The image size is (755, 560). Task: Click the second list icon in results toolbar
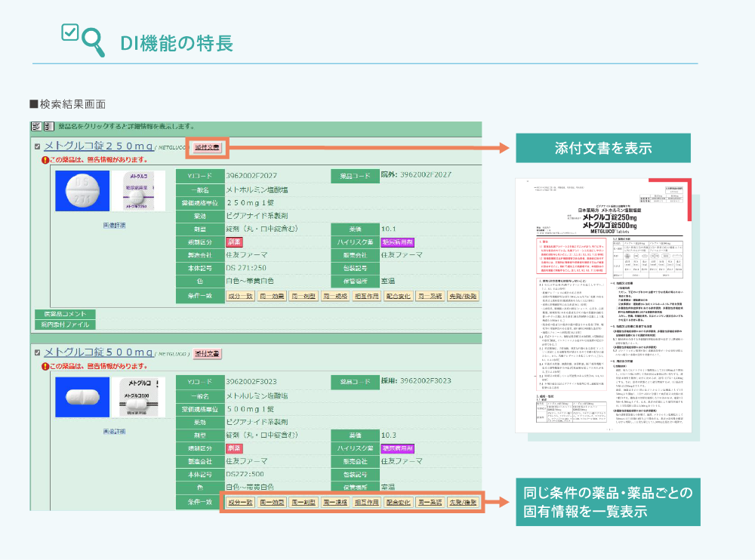tap(48, 126)
